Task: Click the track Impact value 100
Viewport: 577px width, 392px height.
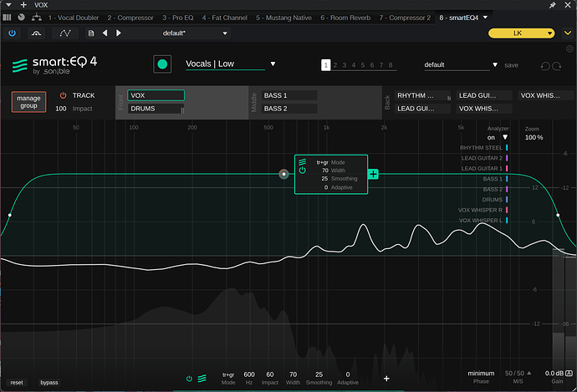Action: (x=61, y=109)
